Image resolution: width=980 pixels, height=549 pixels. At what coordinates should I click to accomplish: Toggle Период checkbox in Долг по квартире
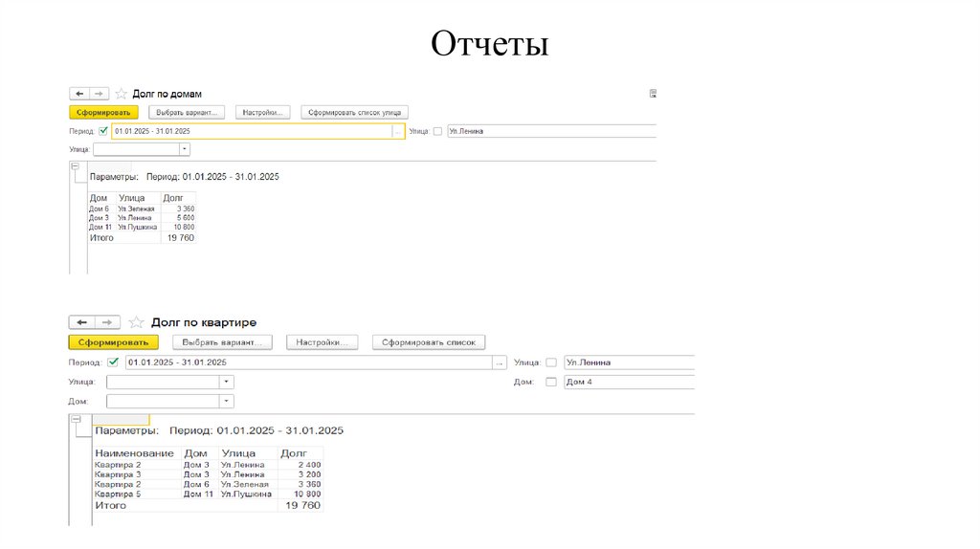[x=113, y=362]
